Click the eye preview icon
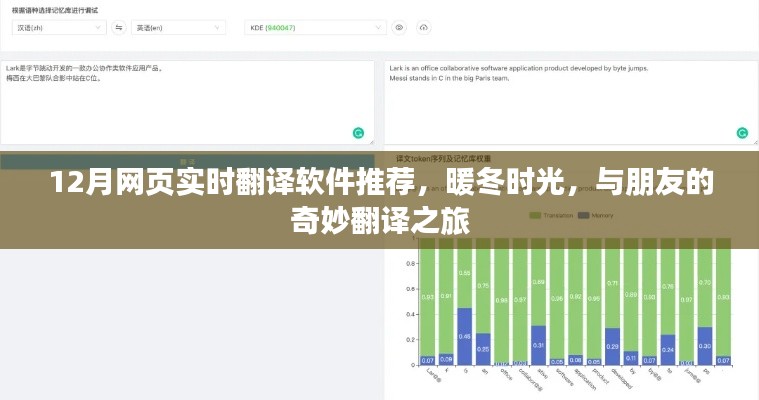Image resolution: width=759 pixels, height=400 pixels. click(399, 29)
